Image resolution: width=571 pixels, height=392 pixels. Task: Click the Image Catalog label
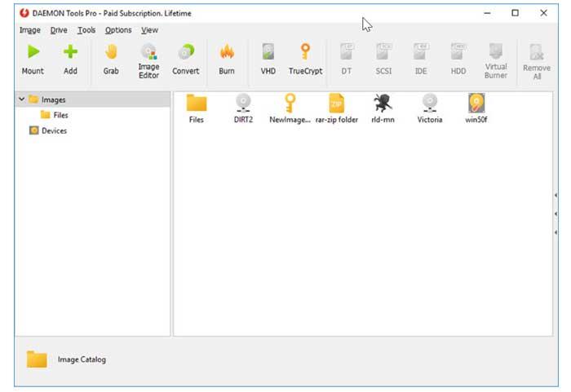82,359
